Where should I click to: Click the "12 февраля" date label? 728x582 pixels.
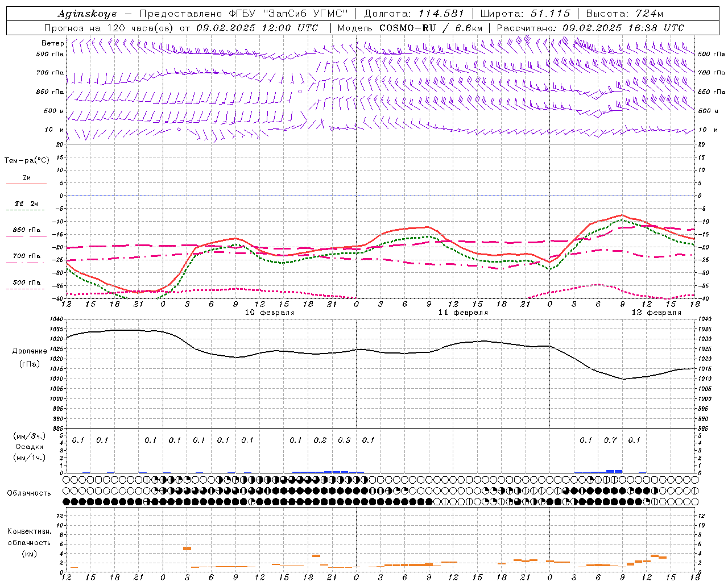coord(656,313)
